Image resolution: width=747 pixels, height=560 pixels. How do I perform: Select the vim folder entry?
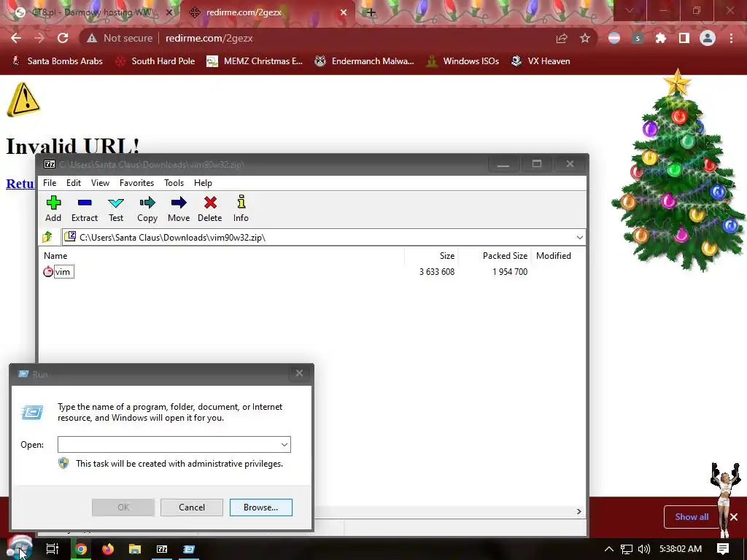[x=59, y=271]
